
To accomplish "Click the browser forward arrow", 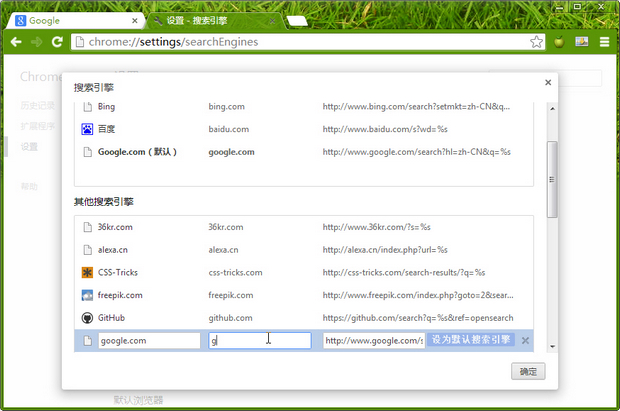I will click(36, 42).
